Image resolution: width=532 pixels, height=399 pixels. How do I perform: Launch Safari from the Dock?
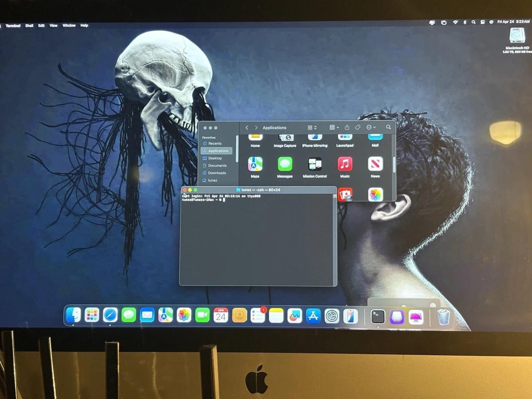coord(110,315)
